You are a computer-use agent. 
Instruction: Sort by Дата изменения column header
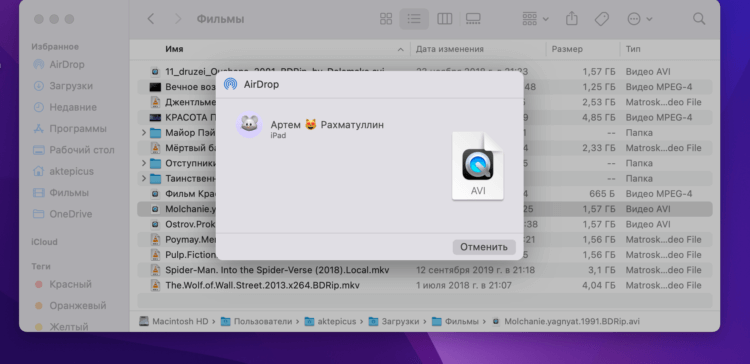point(449,49)
